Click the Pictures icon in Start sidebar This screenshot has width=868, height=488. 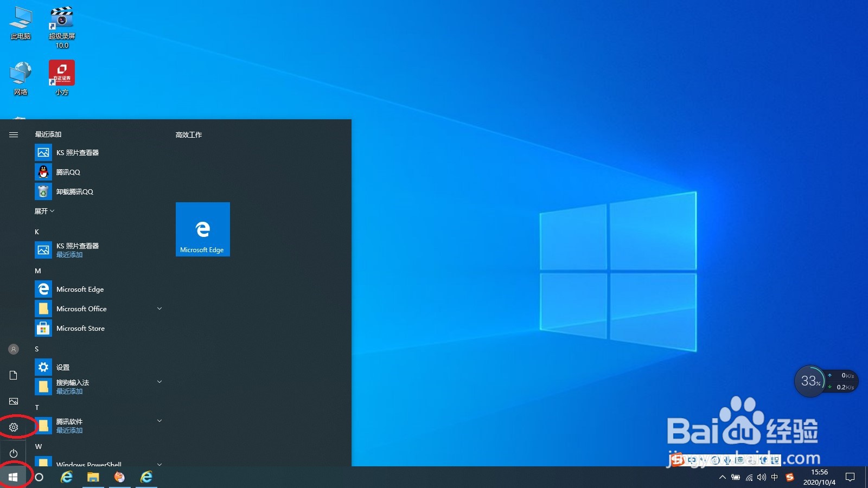pos(14,401)
